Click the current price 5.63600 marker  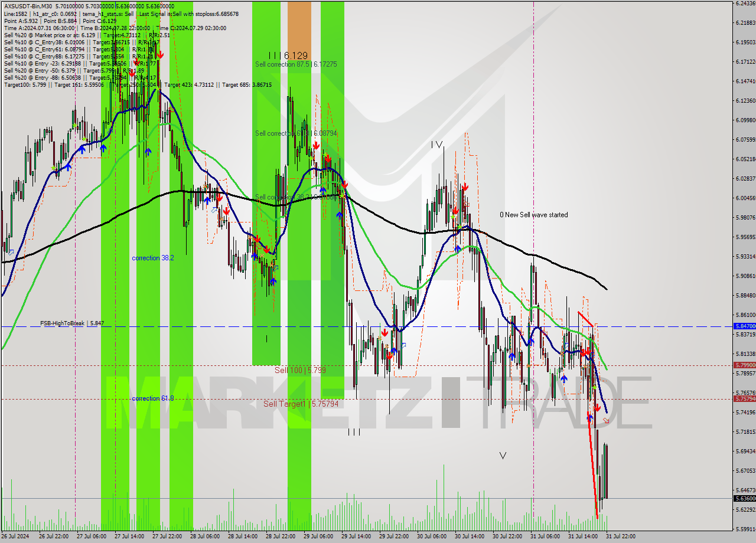coord(744,498)
